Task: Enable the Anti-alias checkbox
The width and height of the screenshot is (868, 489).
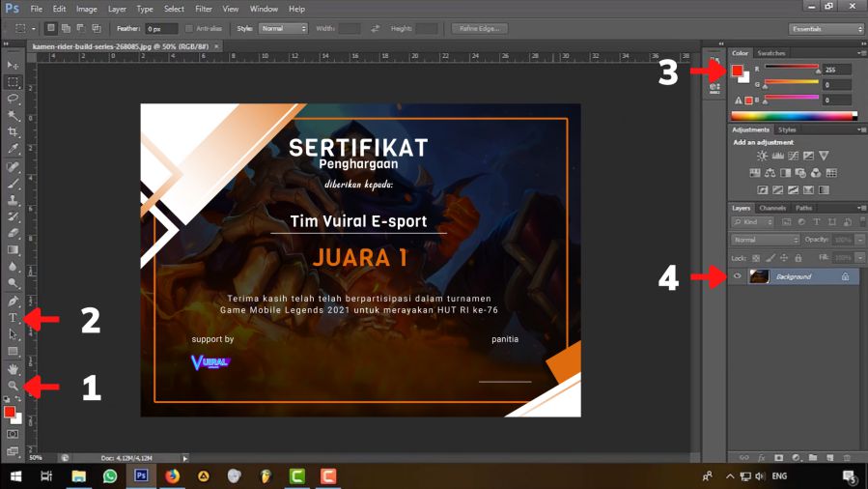Action: click(x=189, y=28)
